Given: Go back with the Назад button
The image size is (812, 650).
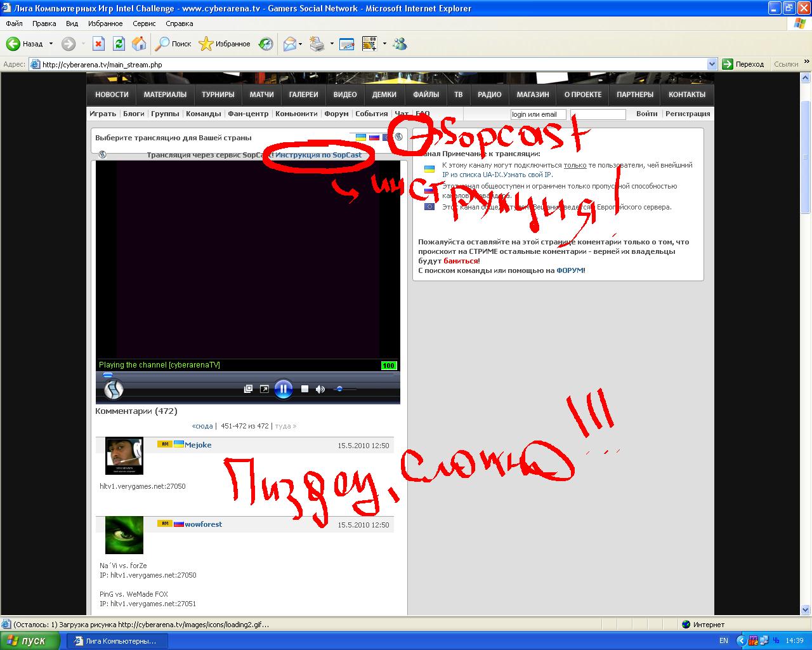Looking at the screenshot, I should coord(24,44).
